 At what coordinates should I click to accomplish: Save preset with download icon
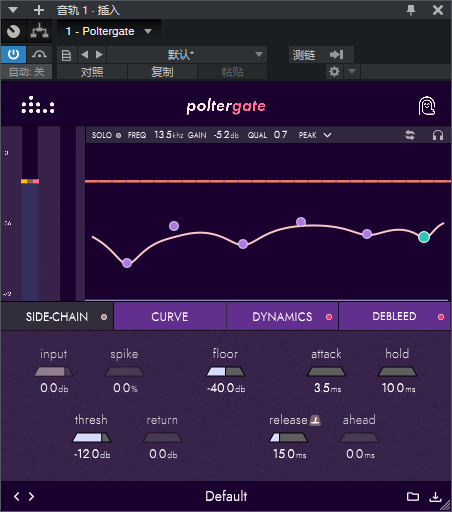point(435,497)
